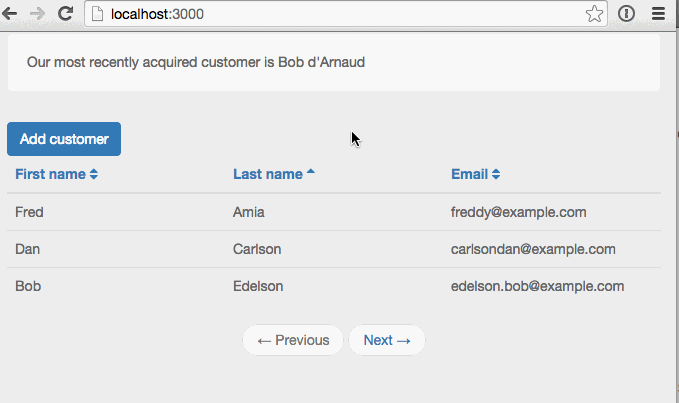The height and width of the screenshot is (403, 679).
Task: Bookmark this page with the star icon
Action: click(x=594, y=14)
